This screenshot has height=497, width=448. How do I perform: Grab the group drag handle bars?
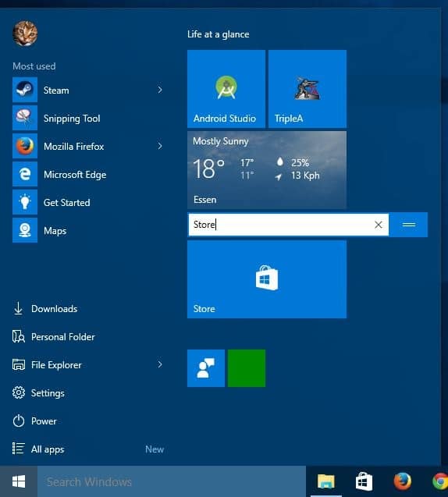pos(409,225)
